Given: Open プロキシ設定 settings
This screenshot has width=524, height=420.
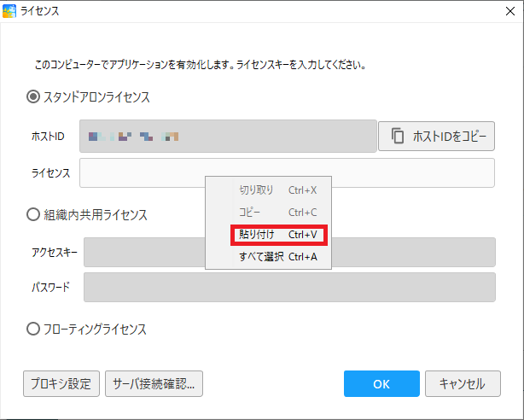Looking at the screenshot, I should coord(61,383).
